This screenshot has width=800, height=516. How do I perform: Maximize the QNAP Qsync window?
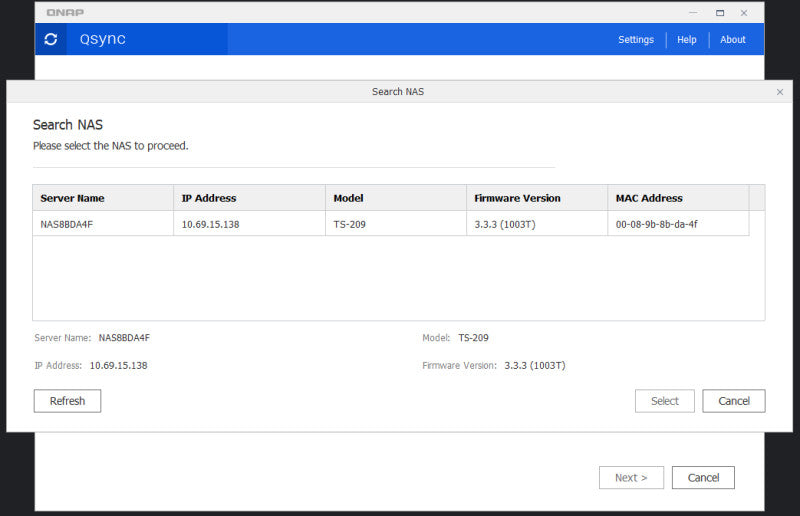(720, 13)
